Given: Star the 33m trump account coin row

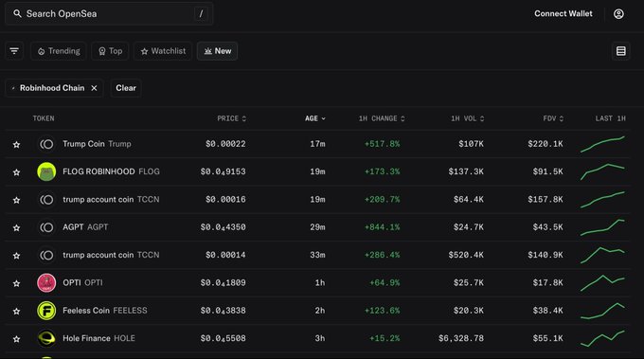Looking at the screenshot, I should click(x=16, y=256).
